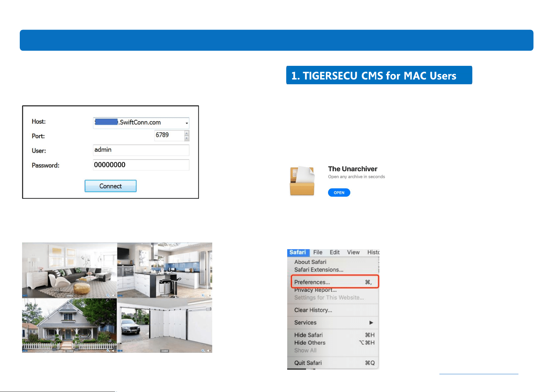Click the Connect button
Screen dimensions: 555x392
111,186
